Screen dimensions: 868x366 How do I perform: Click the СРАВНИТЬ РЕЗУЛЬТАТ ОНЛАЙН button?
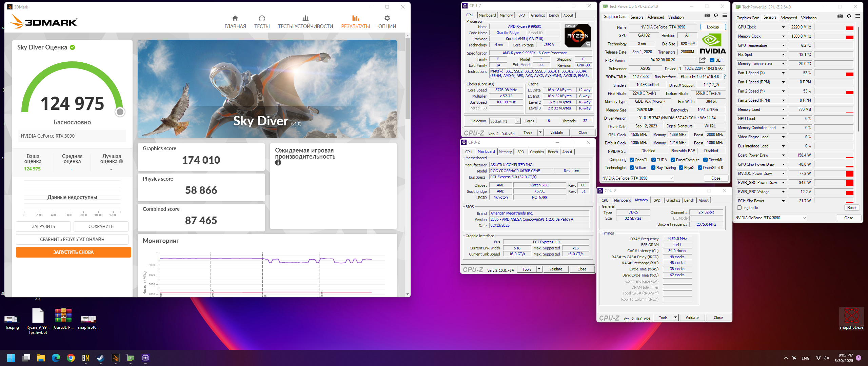72,239
